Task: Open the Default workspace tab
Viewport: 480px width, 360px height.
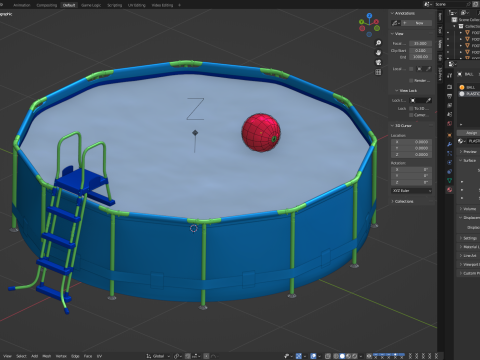Action: click(69, 5)
